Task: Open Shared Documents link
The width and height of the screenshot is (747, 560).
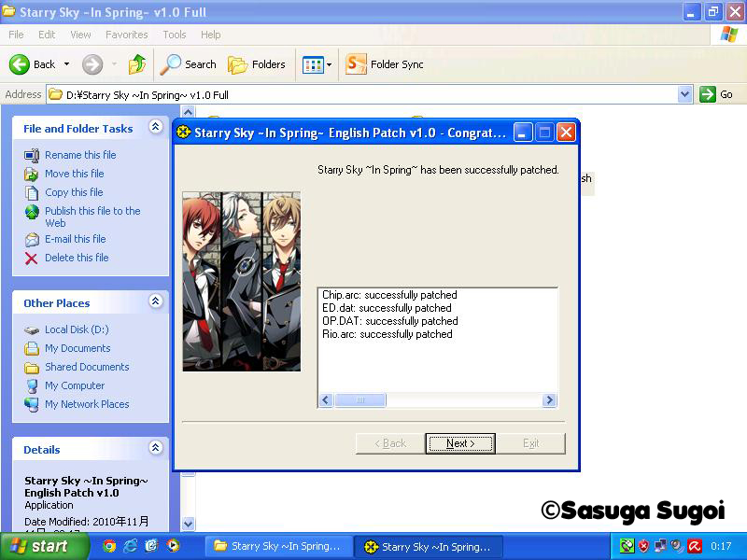Action: (x=87, y=367)
